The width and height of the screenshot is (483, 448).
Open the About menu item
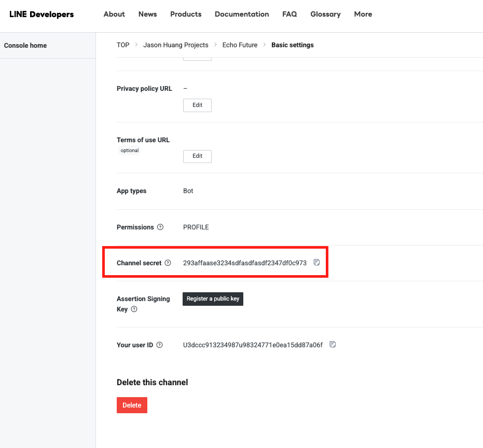point(114,15)
